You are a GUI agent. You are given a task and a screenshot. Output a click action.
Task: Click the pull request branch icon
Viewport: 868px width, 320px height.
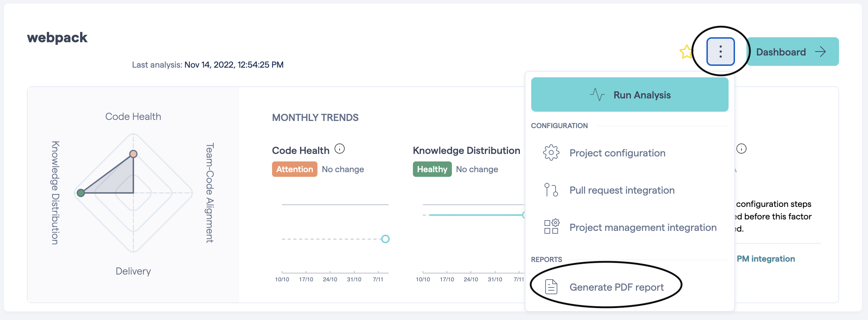(551, 190)
